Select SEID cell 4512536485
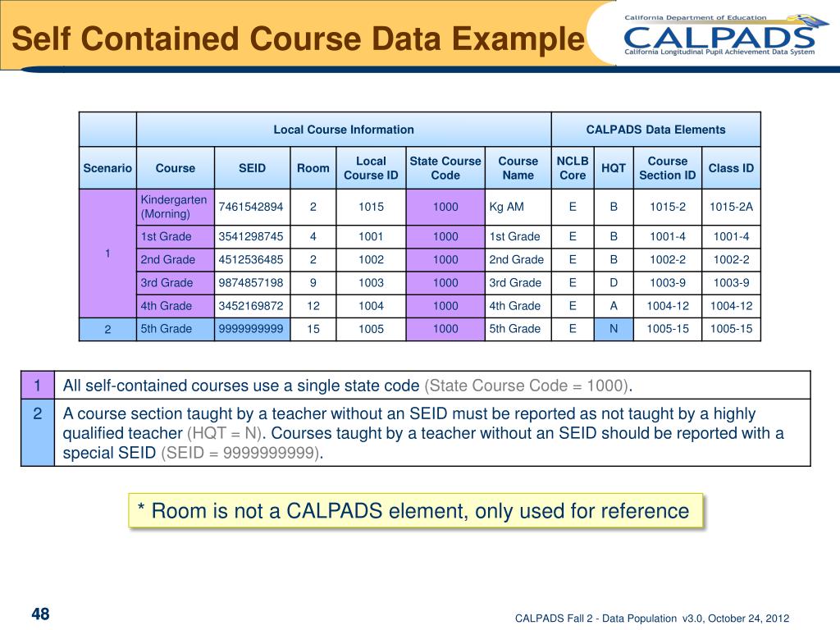The height and width of the screenshot is (630, 840). [252, 260]
